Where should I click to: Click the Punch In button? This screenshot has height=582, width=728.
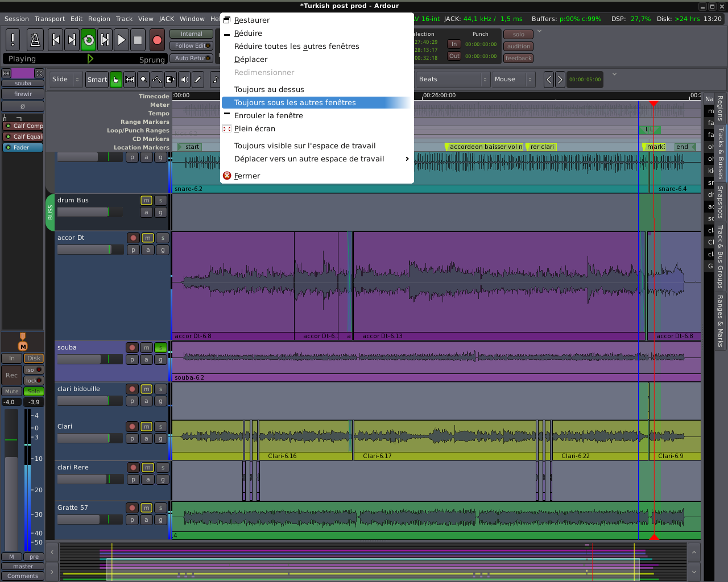click(x=454, y=44)
